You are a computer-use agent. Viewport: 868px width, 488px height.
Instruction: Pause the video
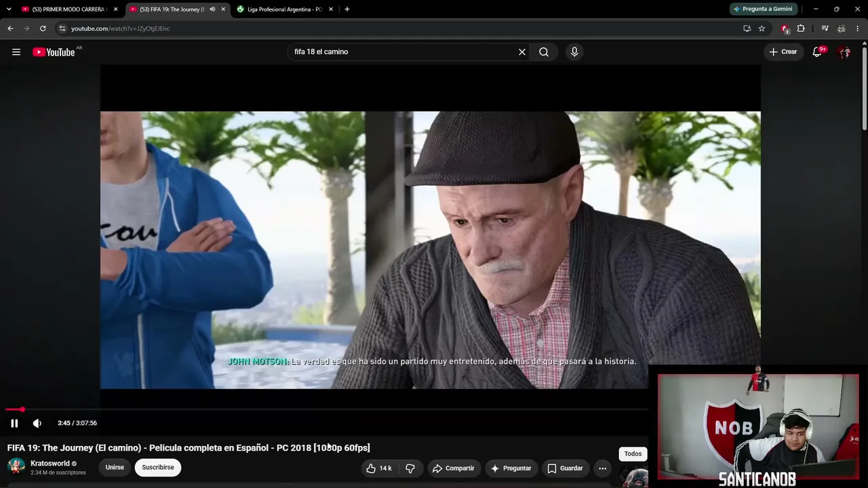(x=14, y=423)
